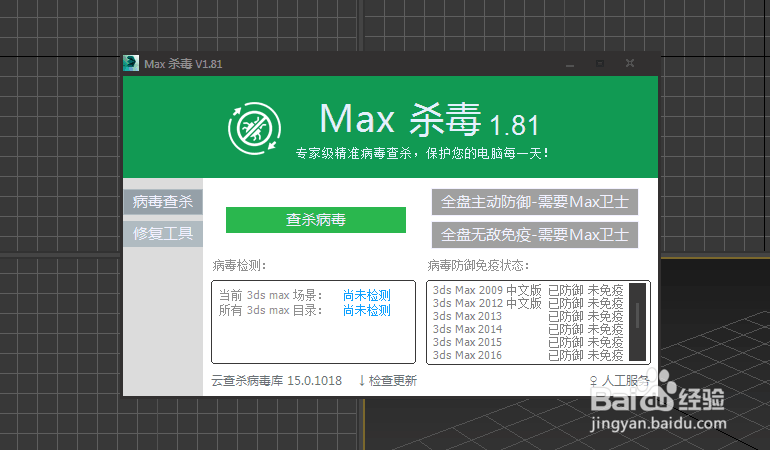Select the 3ds Max 2012 中文版 row

[x=528, y=303]
